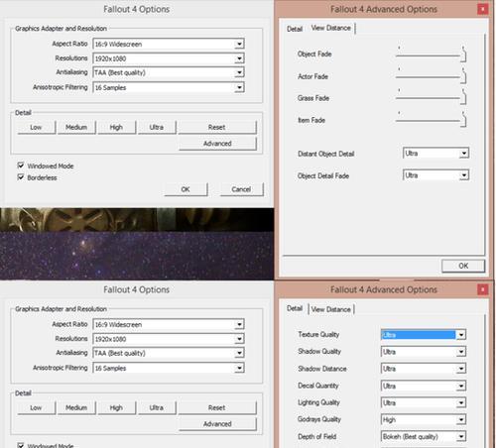Image resolution: width=496 pixels, height=448 pixels.
Task: Toggle Borderless checkbox in upper Options window
Action: click(x=21, y=177)
